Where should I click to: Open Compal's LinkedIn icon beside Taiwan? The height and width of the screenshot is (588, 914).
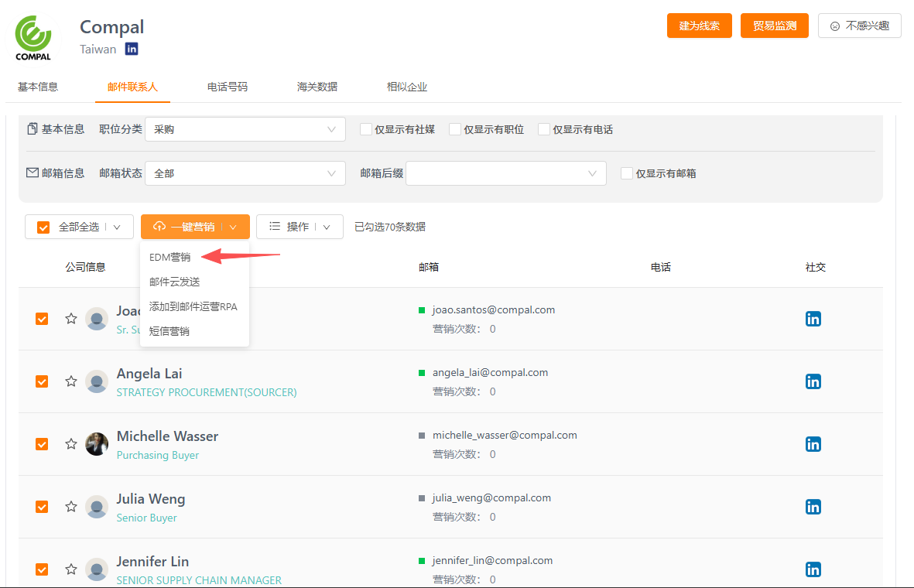(132, 49)
